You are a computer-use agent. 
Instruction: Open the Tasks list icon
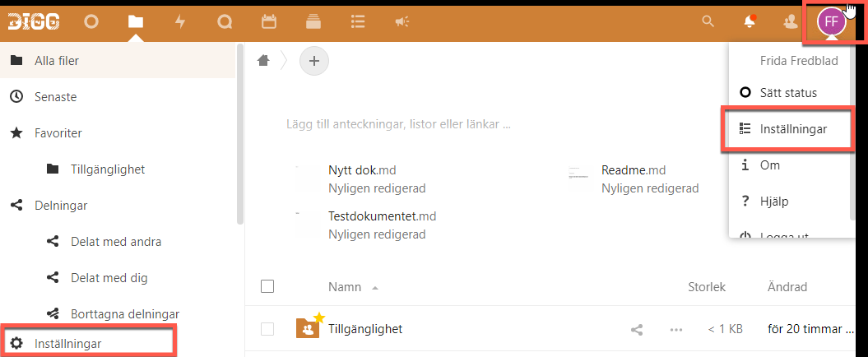tap(358, 21)
